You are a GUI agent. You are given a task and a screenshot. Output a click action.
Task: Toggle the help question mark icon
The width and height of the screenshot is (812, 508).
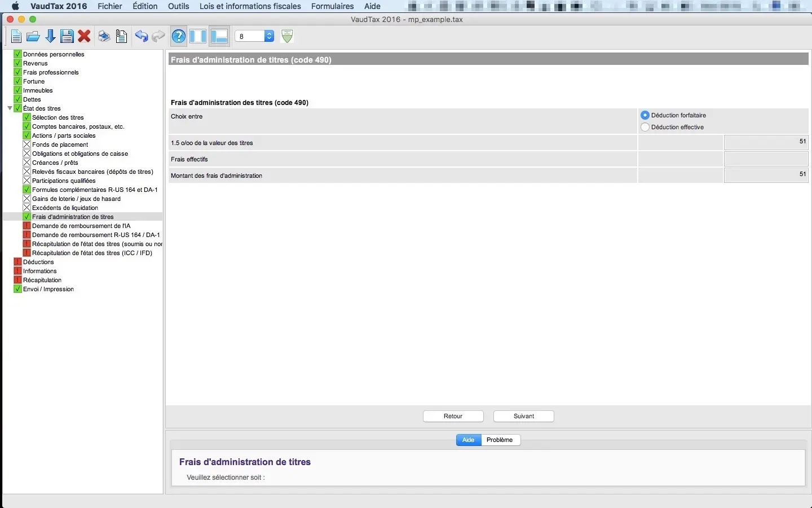[x=179, y=37]
